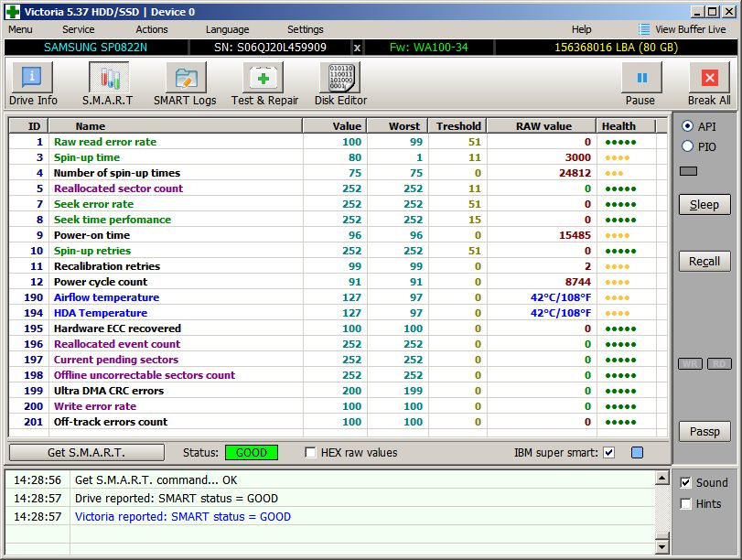Enable HEX raw values checkbox
This screenshot has height=560, width=742.
pos(310,453)
